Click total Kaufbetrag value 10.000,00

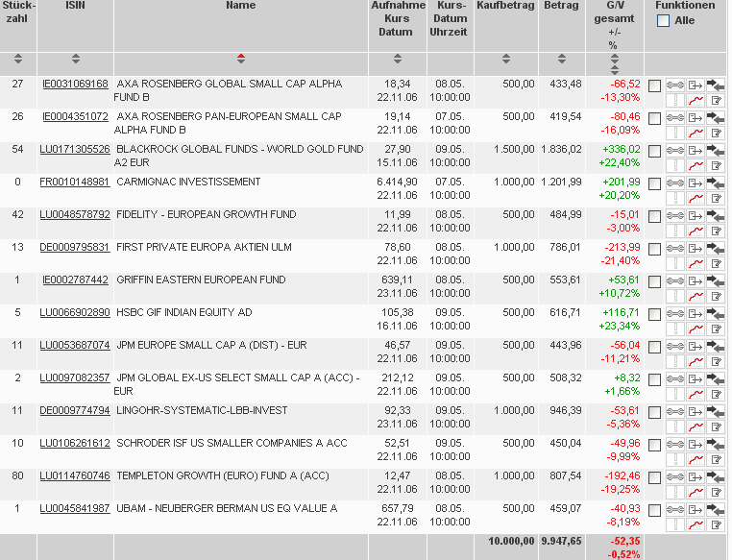pyautogui.click(x=511, y=542)
